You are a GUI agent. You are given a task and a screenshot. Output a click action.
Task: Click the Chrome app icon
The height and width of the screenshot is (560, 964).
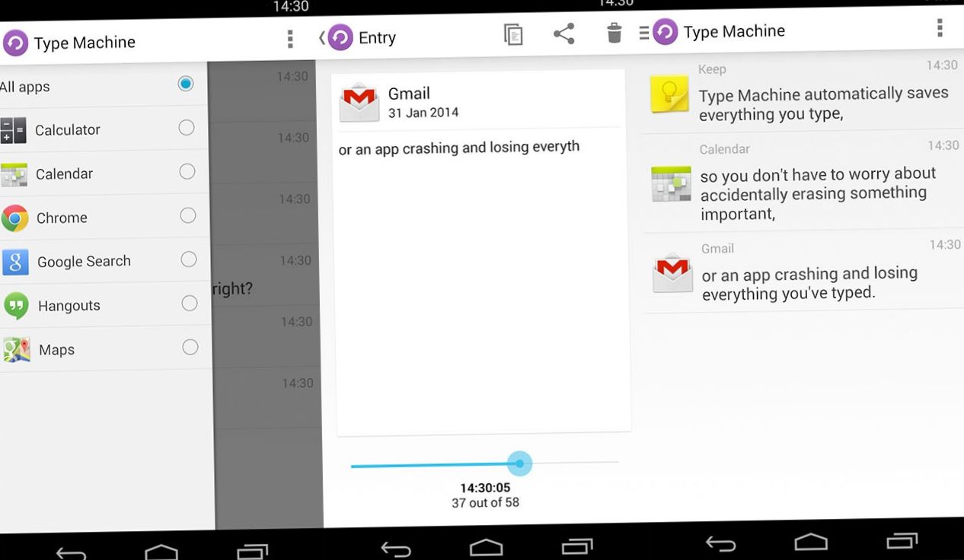coord(14,218)
